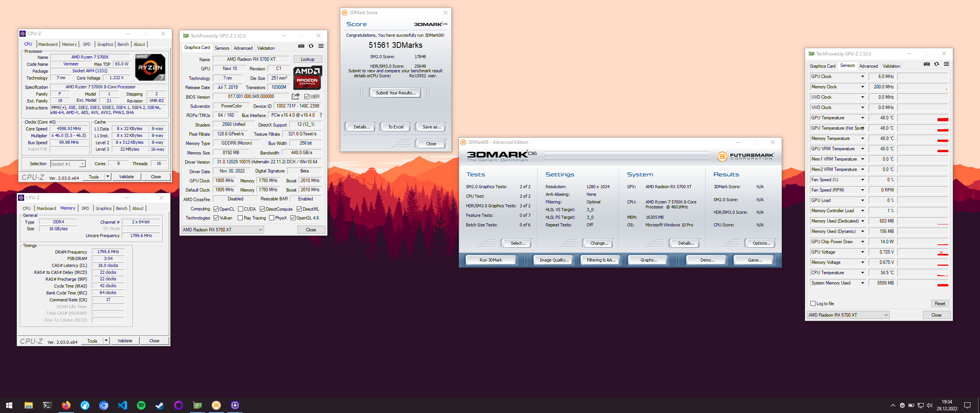
Task: Open the Validation tab in the GPU-Z Sensors window
Action: [891, 66]
